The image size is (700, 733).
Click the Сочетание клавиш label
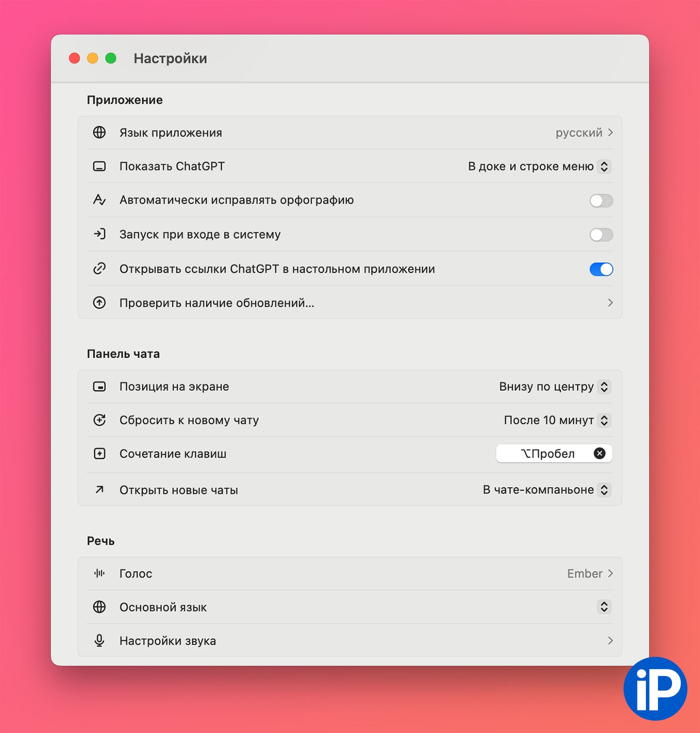tap(173, 453)
